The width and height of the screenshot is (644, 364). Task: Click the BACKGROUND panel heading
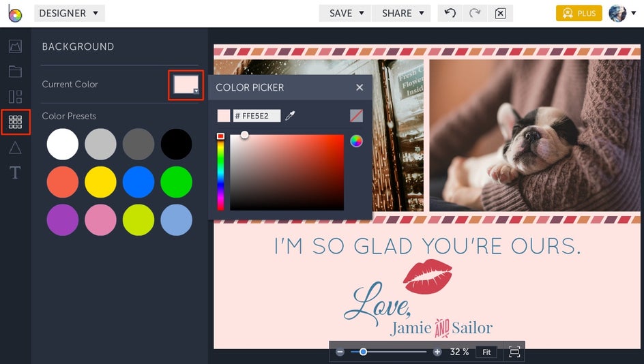click(78, 47)
